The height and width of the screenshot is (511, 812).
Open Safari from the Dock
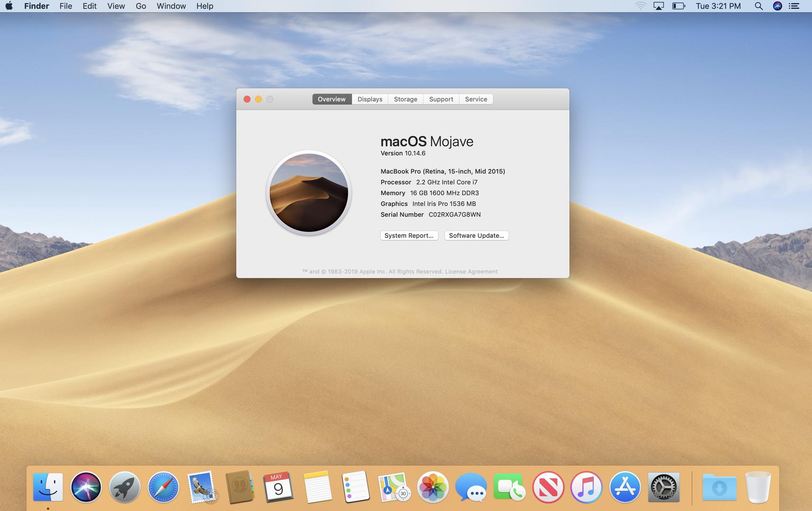coord(163,487)
